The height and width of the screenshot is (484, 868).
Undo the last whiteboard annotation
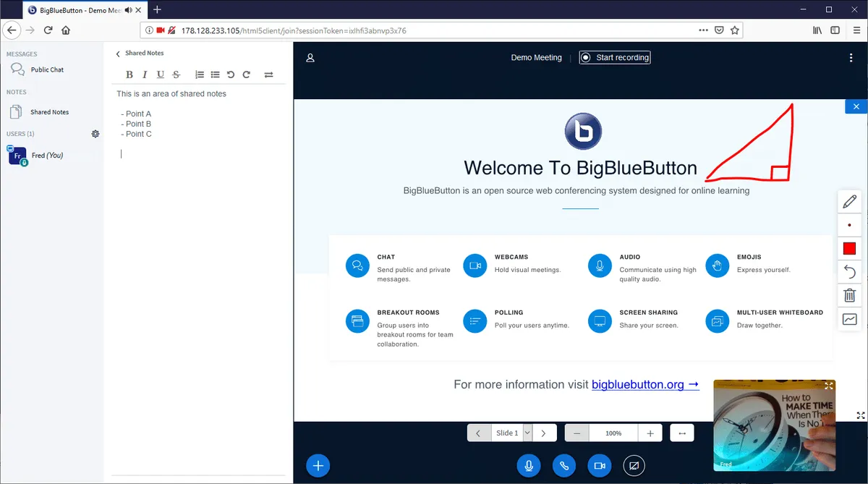point(849,272)
